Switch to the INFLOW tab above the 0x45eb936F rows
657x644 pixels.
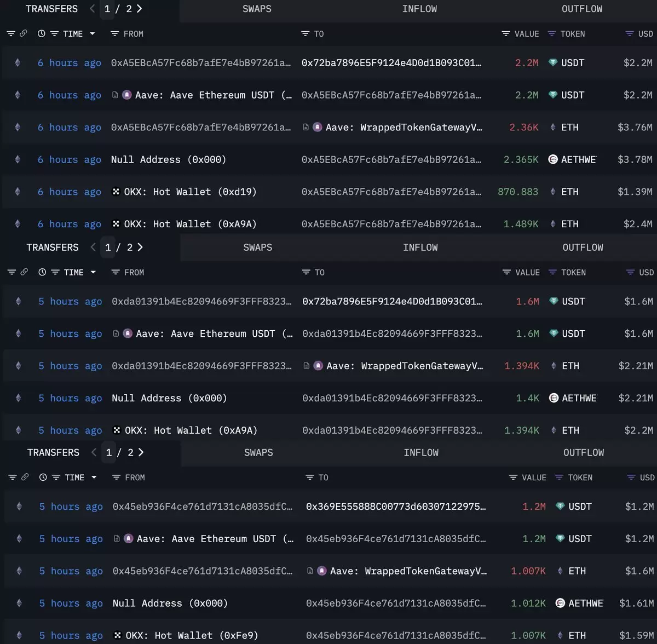pos(422,452)
